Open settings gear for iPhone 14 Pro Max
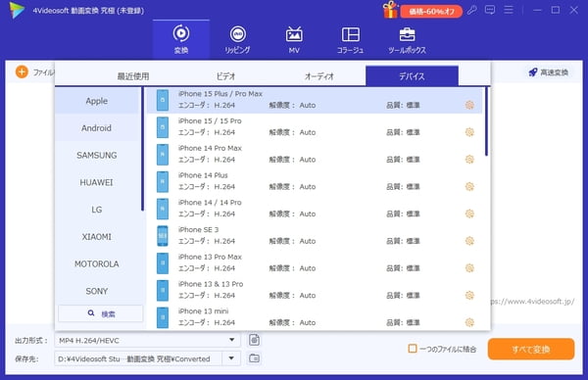588x380 pixels. point(469,160)
